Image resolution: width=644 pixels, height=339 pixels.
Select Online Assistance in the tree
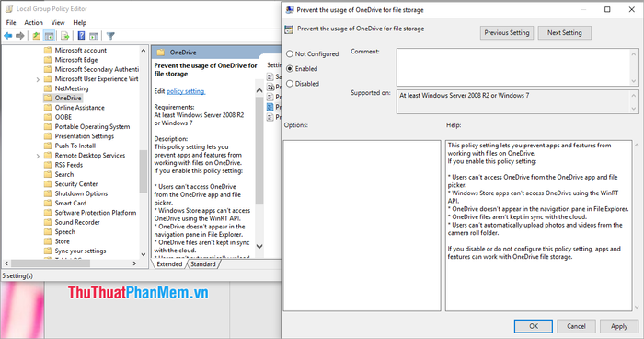(x=80, y=108)
